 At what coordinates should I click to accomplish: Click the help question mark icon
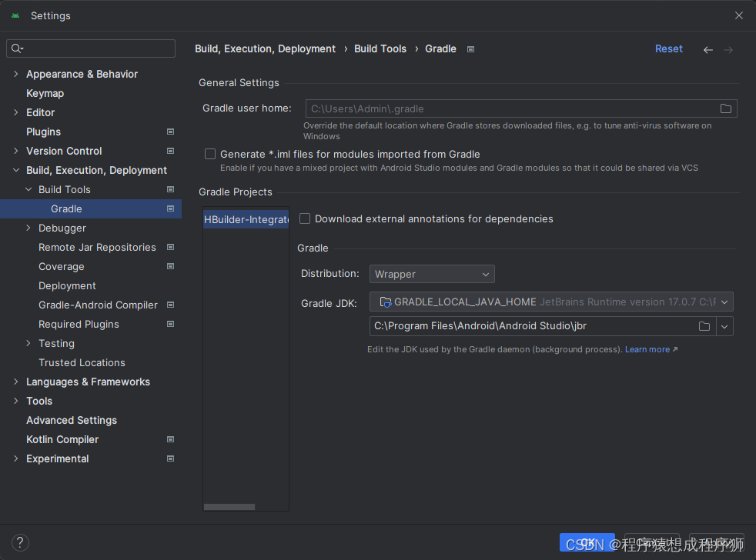pyautogui.click(x=21, y=542)
